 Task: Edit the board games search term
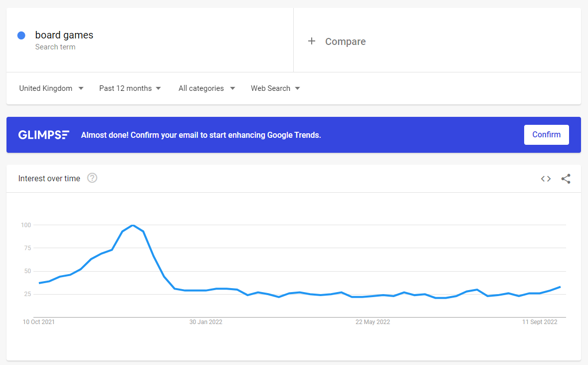point(64,35)
